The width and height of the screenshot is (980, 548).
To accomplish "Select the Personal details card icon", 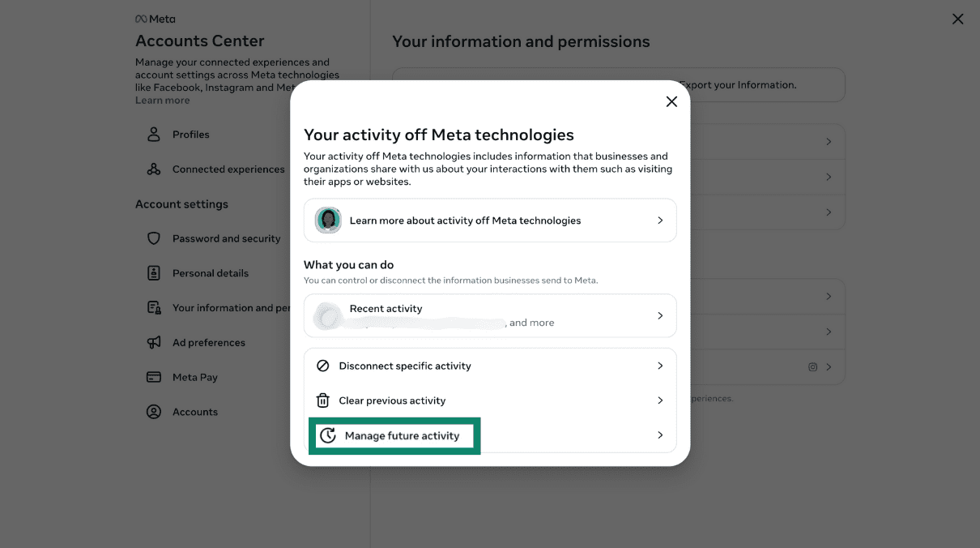I will [x=154, y=273].
